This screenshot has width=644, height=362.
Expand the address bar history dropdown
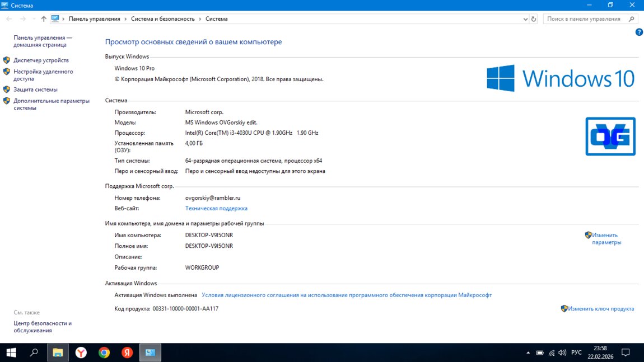pos(525,19)
